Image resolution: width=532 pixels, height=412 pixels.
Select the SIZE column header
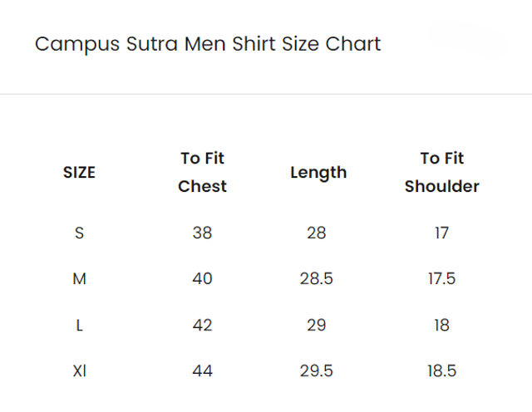(79, 172)
